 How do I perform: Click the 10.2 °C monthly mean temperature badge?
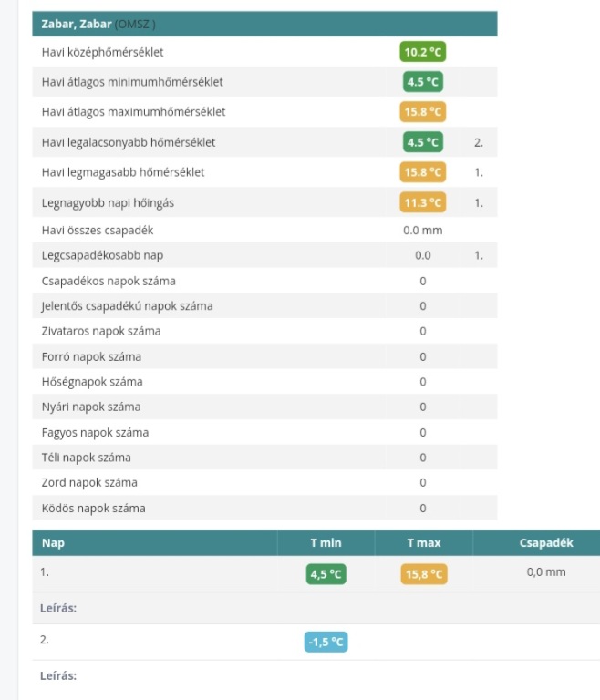pyautogui.click(x=422, y=53)
